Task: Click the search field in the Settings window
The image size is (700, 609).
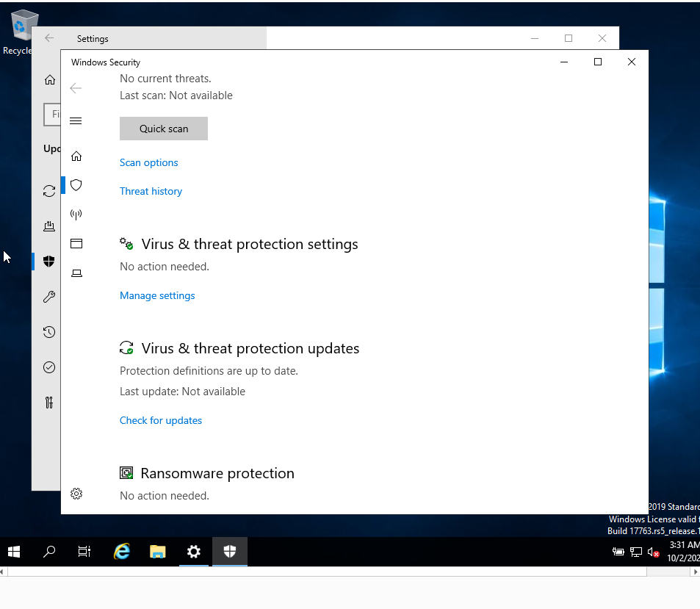Action: pyautogui.click(x=52, y=115)
